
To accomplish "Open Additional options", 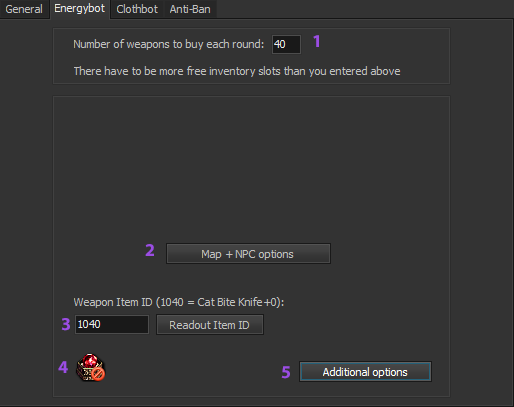I will tap(365, 372).
